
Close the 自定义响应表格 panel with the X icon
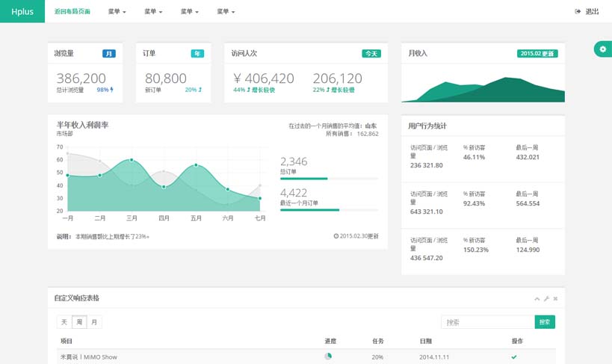coord(555,299)
